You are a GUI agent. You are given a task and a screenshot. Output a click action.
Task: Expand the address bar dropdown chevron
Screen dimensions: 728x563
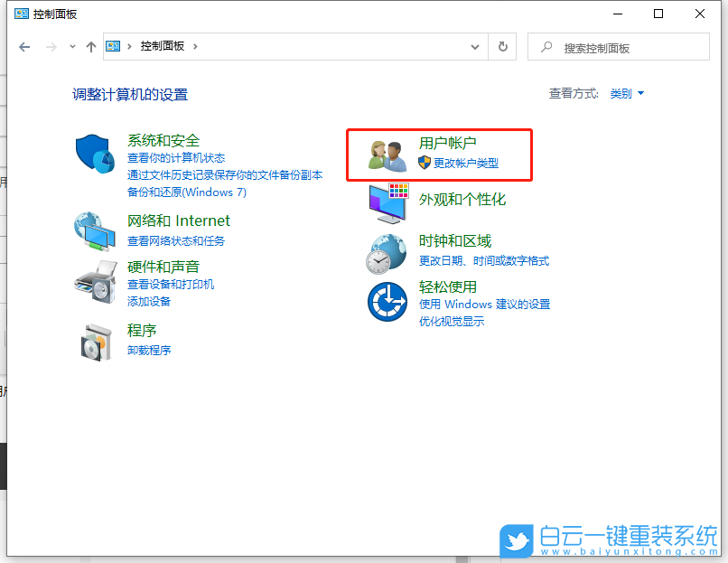pyautogui.click(x=474, y=47)
